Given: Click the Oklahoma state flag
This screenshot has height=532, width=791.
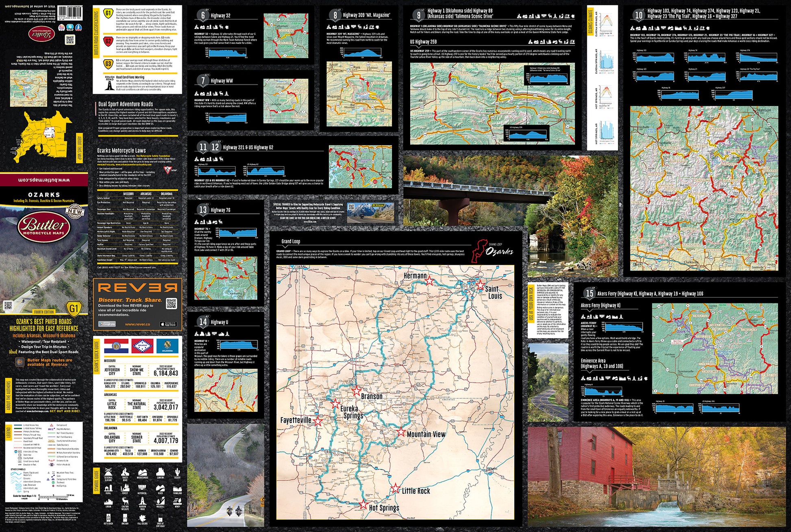Looking at the screenshot, I should point(167,346).
